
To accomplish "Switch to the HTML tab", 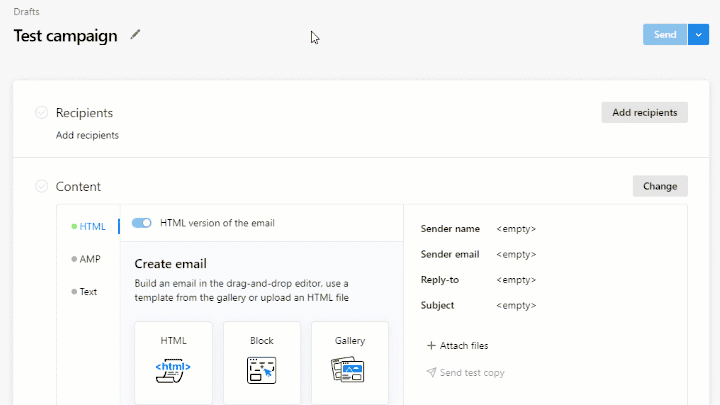I will tap(92, 227).
